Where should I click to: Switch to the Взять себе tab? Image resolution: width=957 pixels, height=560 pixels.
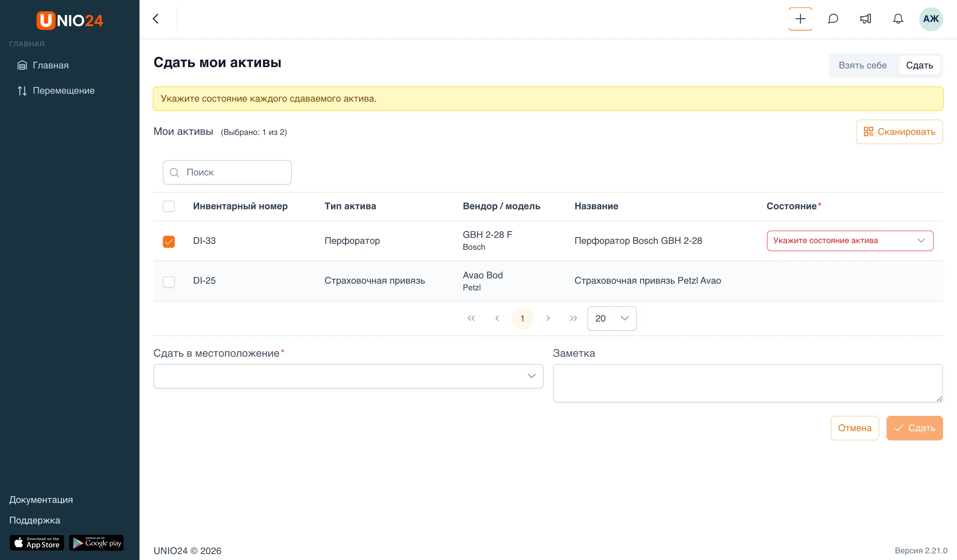862,65
